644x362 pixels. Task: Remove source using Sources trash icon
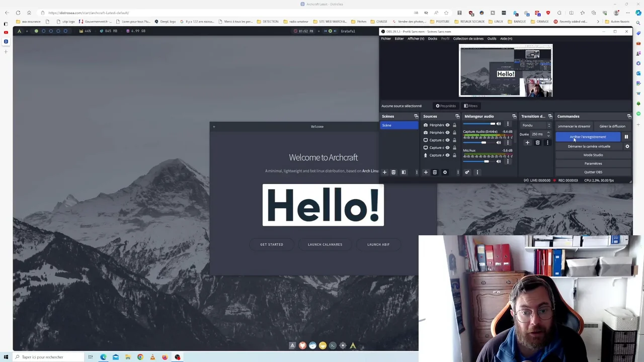435,172
